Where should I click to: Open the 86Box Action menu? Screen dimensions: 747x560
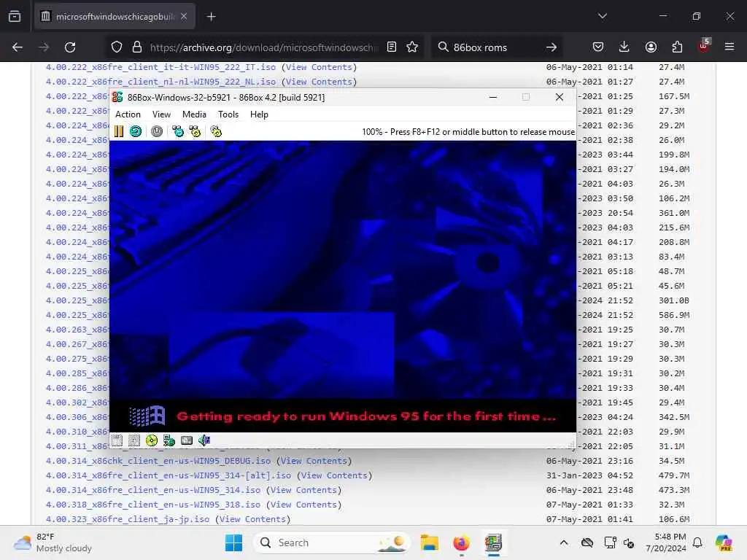pyautogui.click(x=128, y=114)
